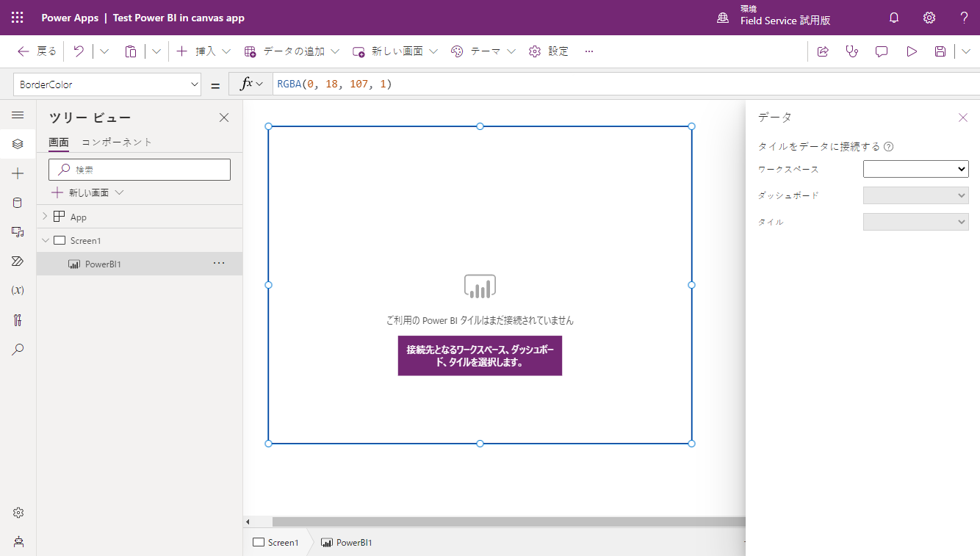Open the header settings gear
This screenshot has height=556, width=980.
tap(929, 18)
